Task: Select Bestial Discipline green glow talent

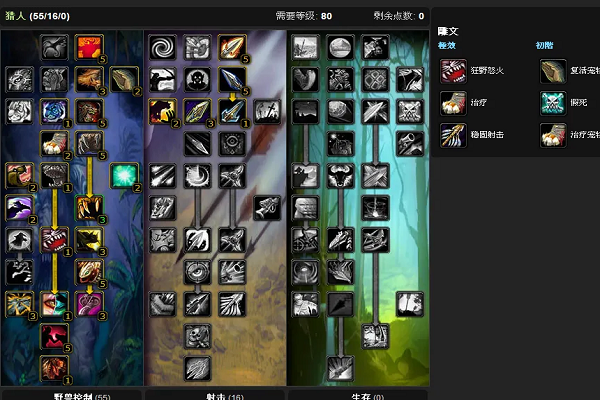Action: 124,176
